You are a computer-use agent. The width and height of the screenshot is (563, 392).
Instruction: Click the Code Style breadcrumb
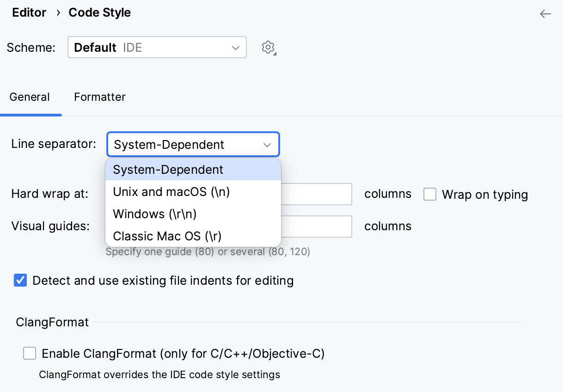[x=99, y=12]
